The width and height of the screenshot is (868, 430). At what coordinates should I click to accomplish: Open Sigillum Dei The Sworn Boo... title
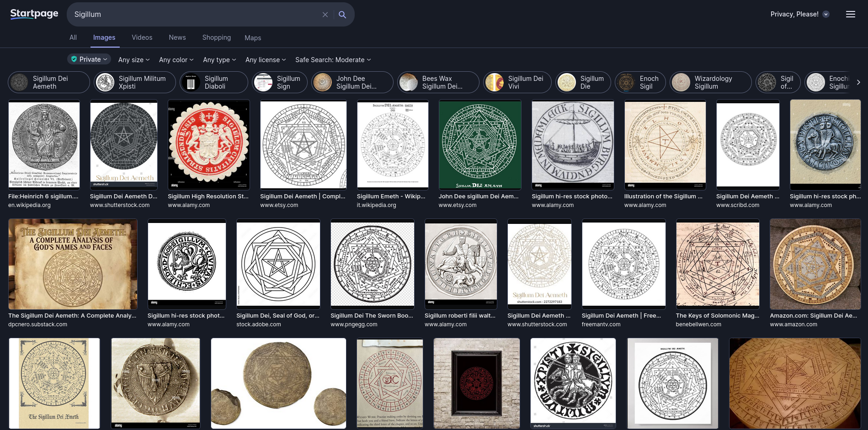point(372,316)
